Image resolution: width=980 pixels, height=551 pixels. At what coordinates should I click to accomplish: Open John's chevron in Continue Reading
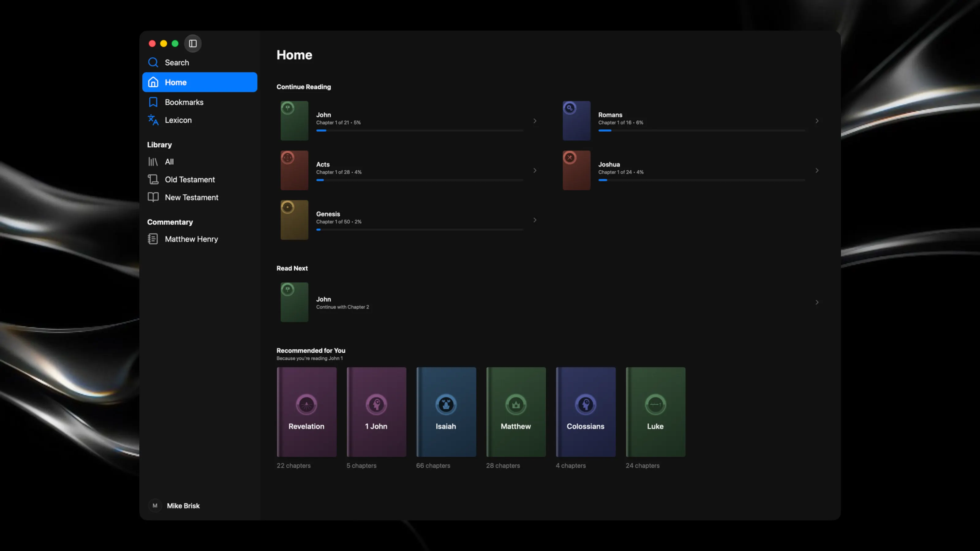534,121
